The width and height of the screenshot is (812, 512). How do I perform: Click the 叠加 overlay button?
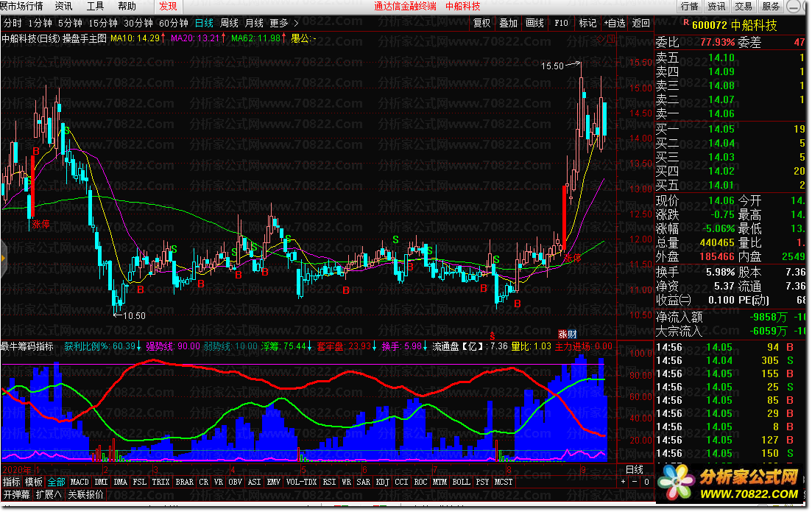[508, 24]
